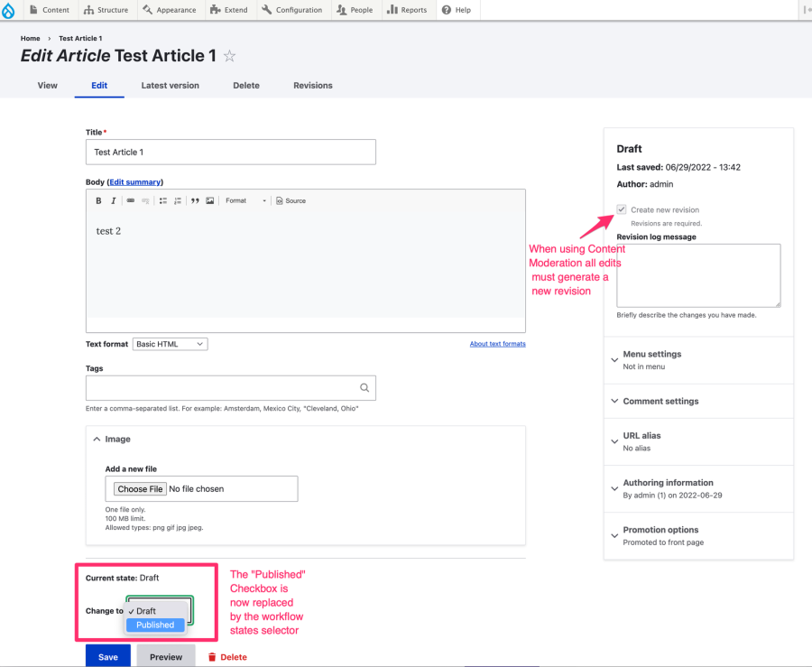
Task: Insert a bulleted list
Action: click(163, 201)
